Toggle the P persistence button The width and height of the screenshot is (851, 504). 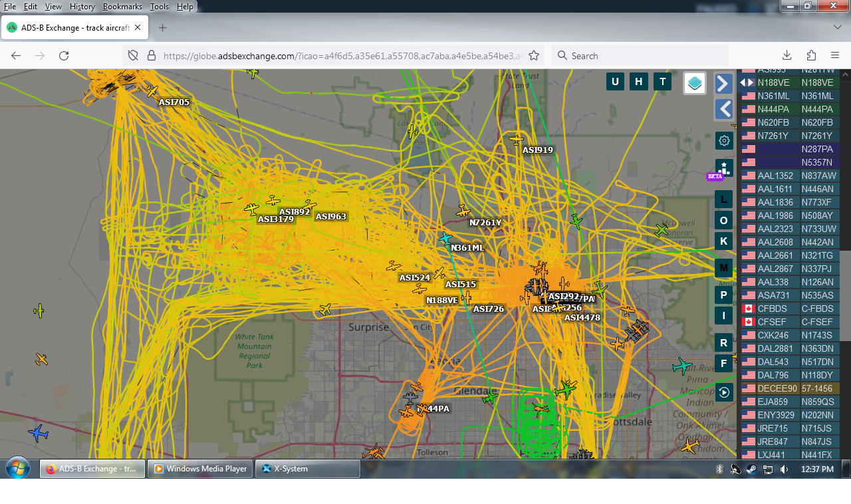[x=724, y=295]
